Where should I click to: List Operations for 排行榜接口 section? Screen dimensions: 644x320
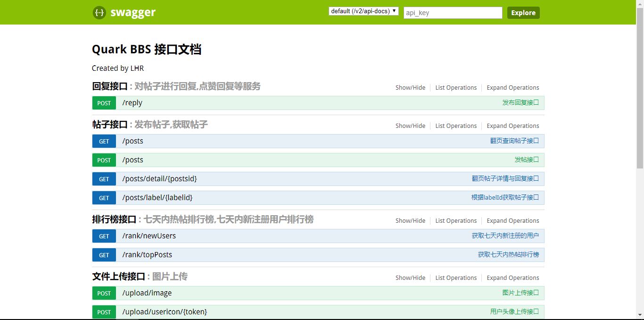coord(456,221)
